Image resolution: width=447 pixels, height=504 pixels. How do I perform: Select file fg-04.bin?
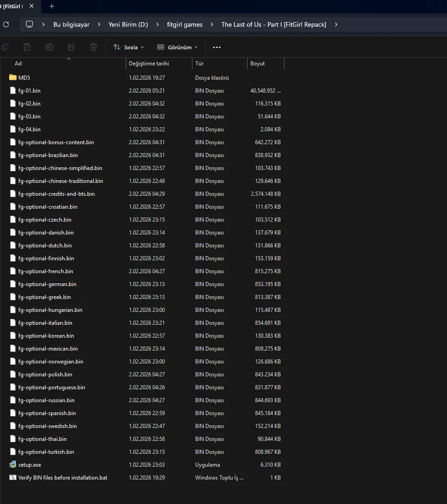click(x=29, y=129)
